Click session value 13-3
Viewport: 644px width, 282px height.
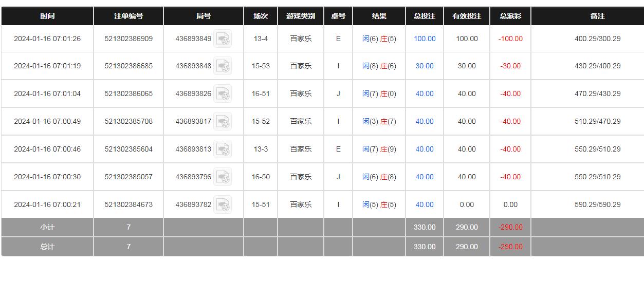point(261,149)
